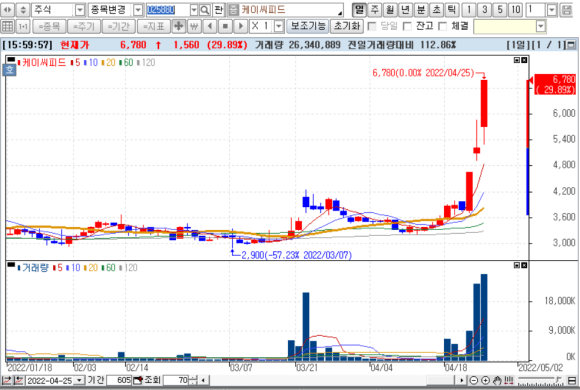Enable the 잔고 checkbox
The image size is (580, 390).
point(407,26)
